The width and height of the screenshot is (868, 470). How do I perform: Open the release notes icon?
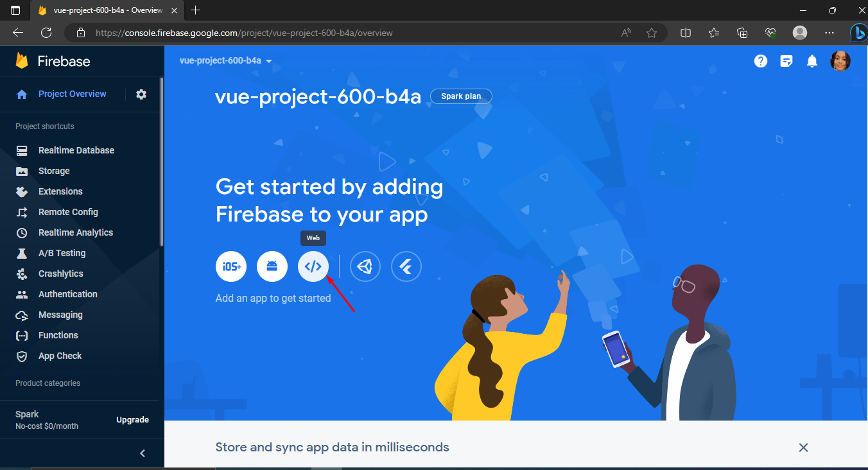click(x=786, y=61)
